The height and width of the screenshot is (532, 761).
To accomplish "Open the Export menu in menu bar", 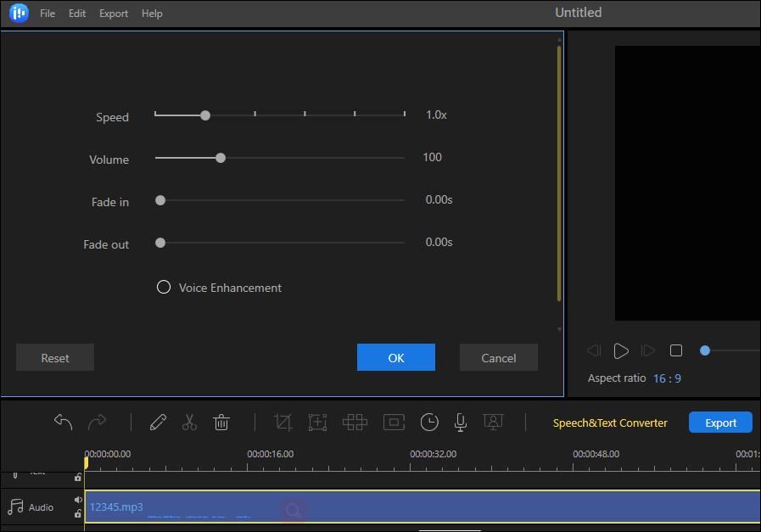I will [114, 14].
